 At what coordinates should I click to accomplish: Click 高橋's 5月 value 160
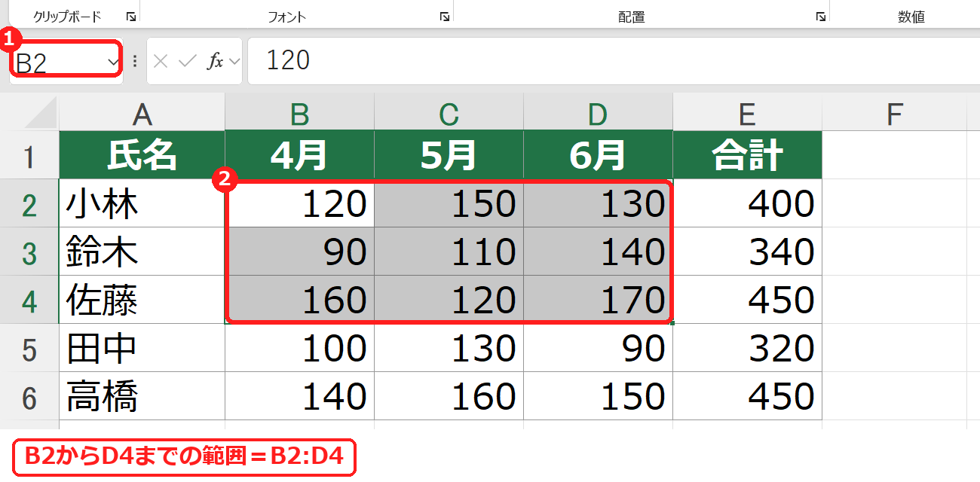[449, 396]
